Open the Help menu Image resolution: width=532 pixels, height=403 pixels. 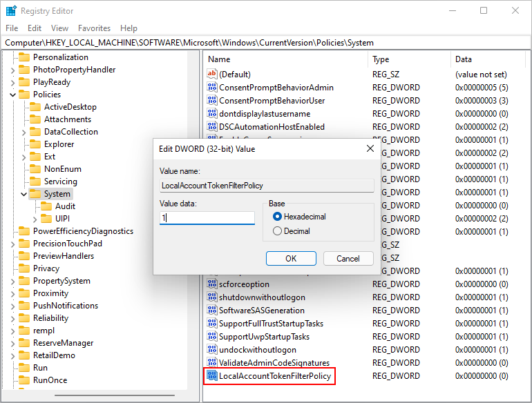[x=129, y=28]
